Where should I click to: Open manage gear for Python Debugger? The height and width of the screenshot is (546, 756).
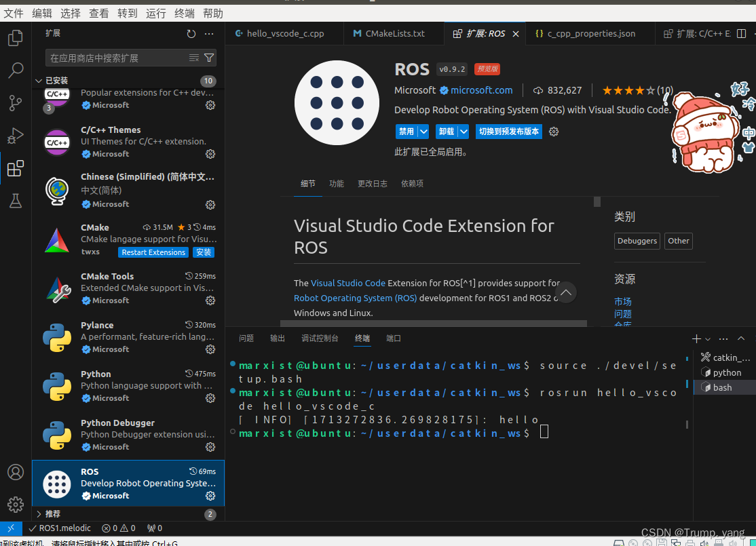(210, 447)
